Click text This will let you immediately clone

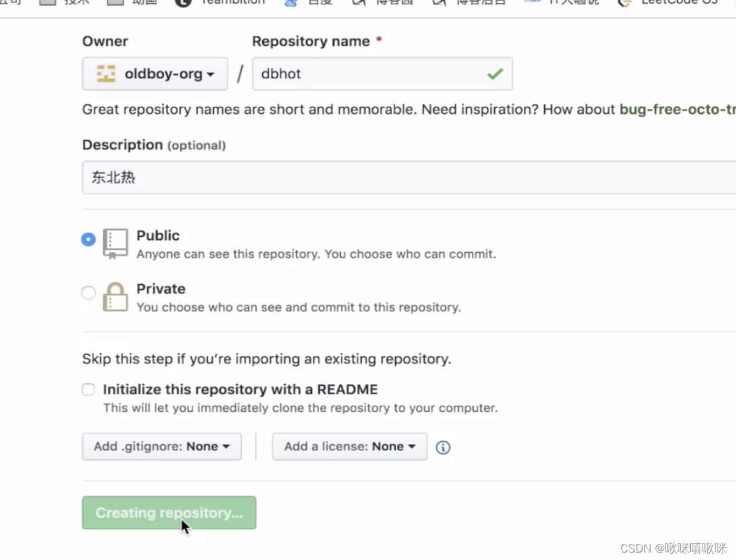[301, 408]
